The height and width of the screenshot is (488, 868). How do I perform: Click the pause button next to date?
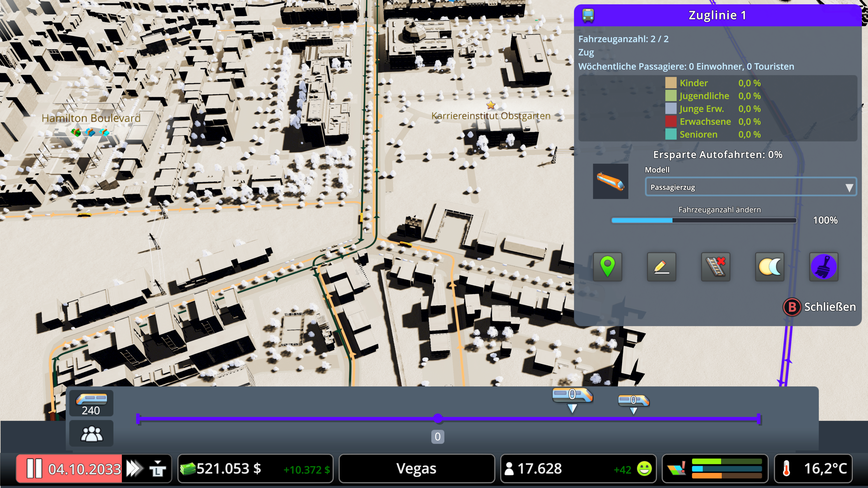pyautogui.click(x=34, y=469)
